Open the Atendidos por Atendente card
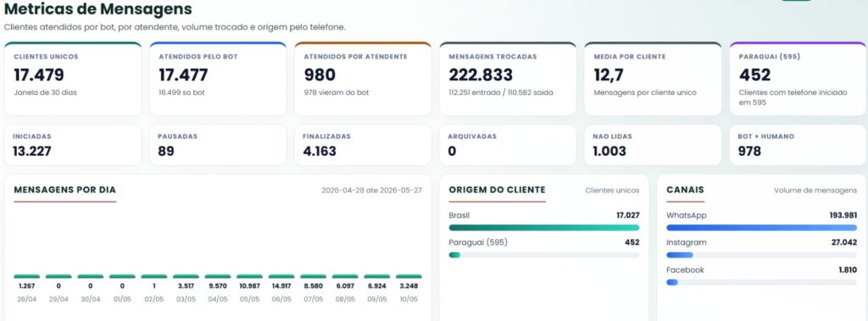 coord(363,79)
